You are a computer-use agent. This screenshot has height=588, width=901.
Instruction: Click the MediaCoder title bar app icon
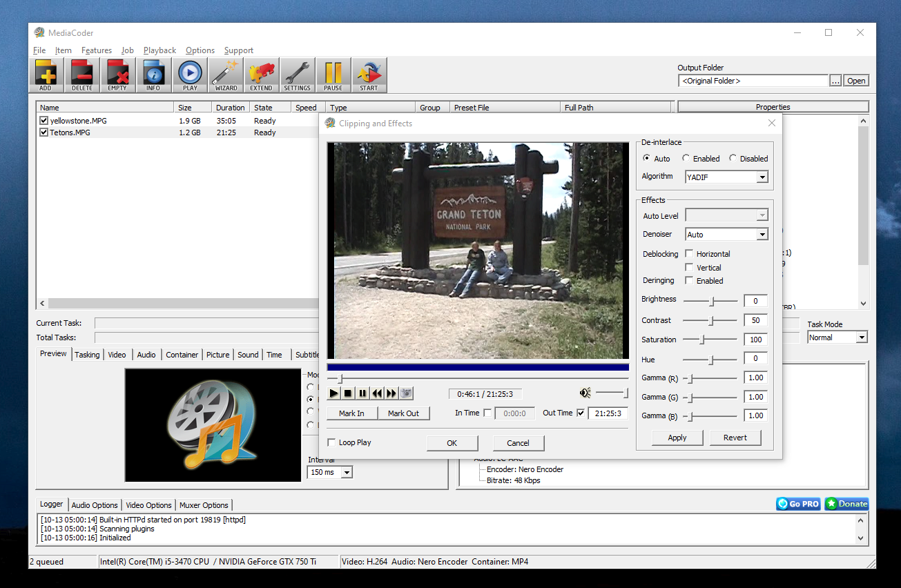point(39,32)
